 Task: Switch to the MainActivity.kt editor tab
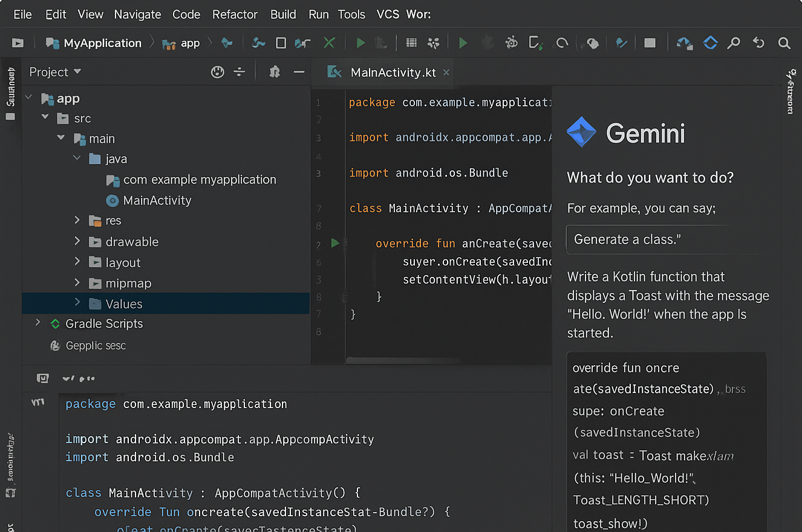[393, 73]
